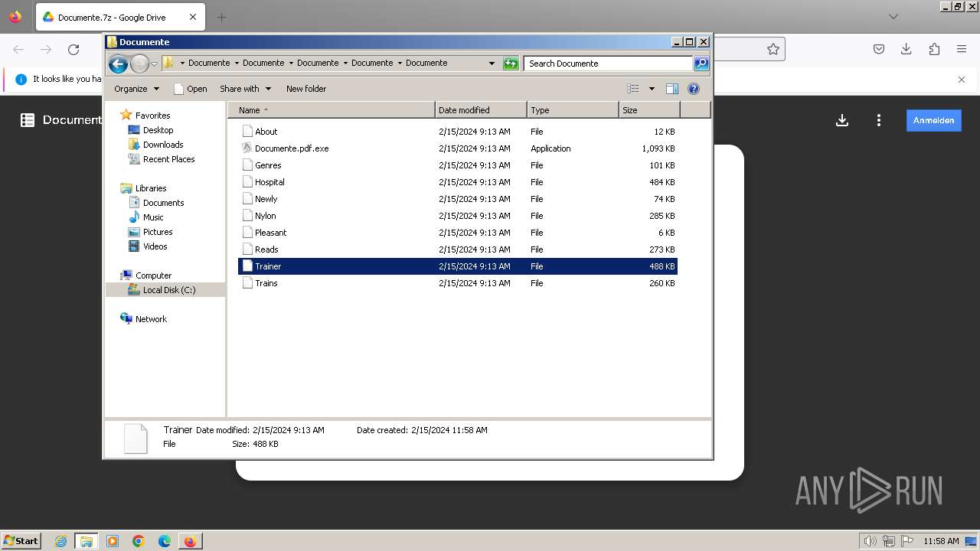
Task: Click the search magnifier icon in Explorer
Action: [x=701, y=64]
